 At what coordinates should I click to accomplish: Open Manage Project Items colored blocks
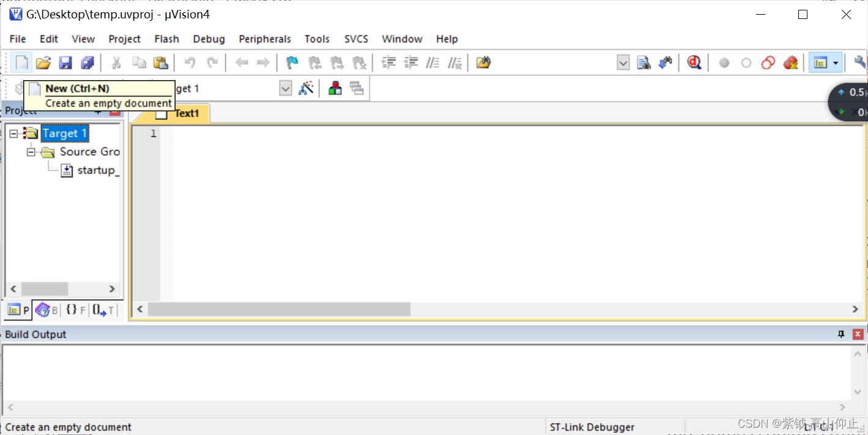pos(335,88)
